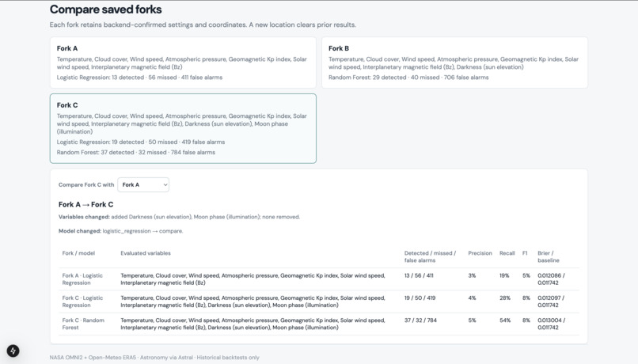Select the Fork B card

454,63
